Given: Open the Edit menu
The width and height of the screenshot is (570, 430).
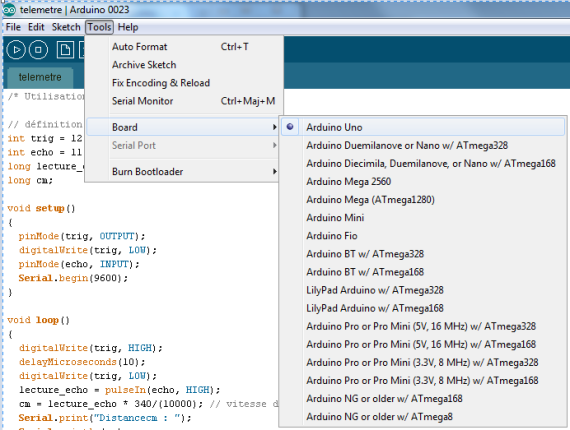Looking at the screenshot, I should click(36, 27).
